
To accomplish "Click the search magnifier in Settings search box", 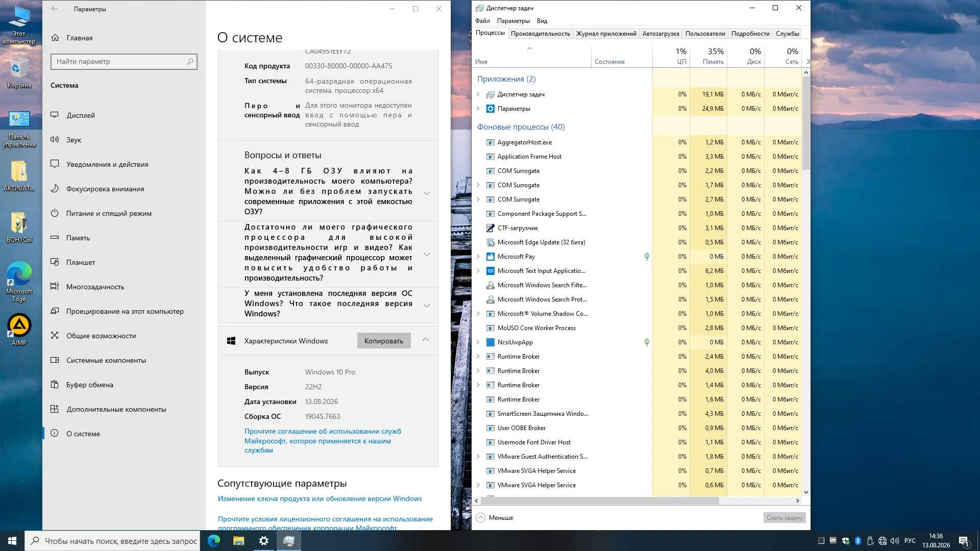I will pyautogui.click(x=190, y=61).
